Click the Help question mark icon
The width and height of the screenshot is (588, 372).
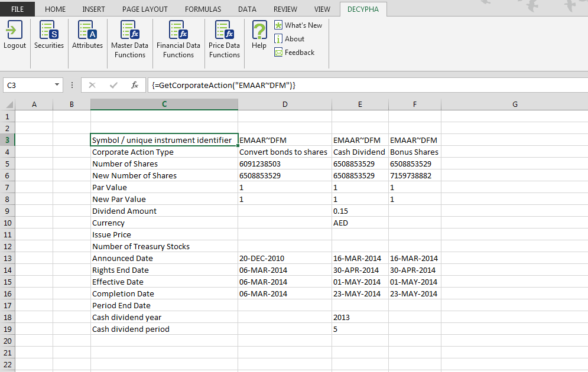tap(259, 30)
